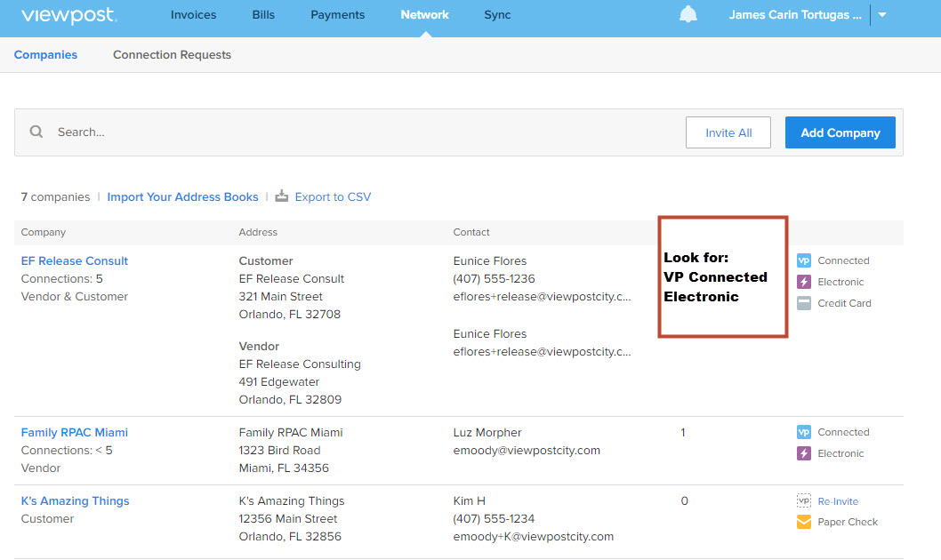The height and width of the screenshot is (560, 941).
Task: Click the Invite All button
Action: click(x=728, y=132)
